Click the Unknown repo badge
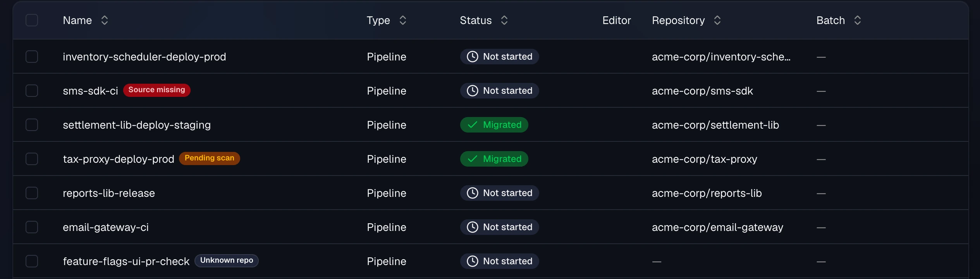Screen dimensions: 980x279 227,260
